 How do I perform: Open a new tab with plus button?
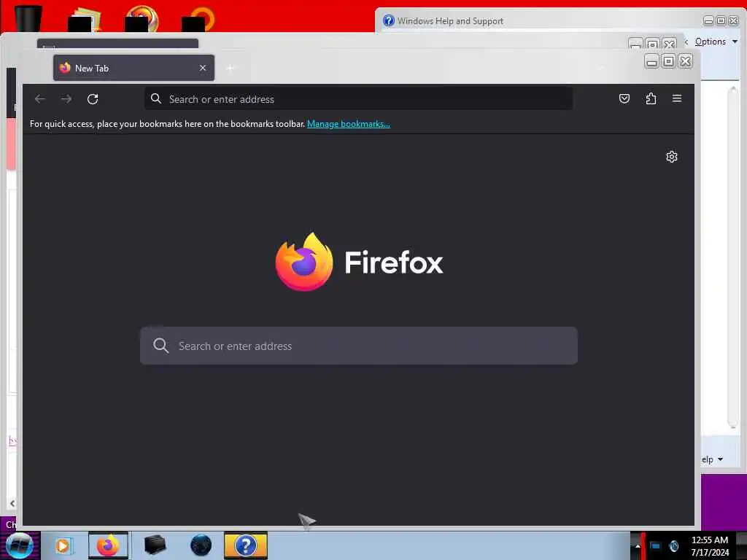(x=230, y=69)
